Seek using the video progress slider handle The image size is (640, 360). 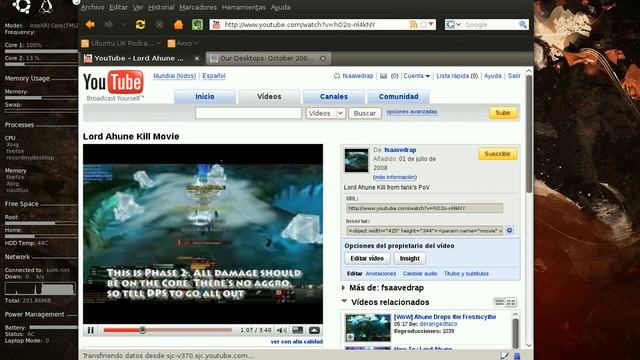coord(142,330)
